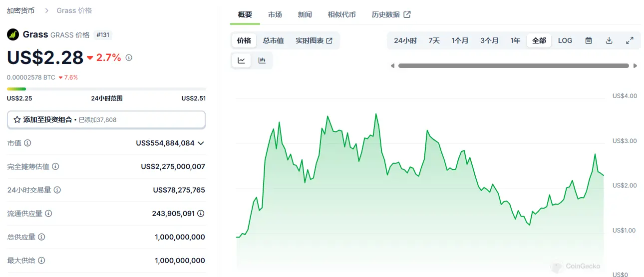Expand the 市值 dropdown chevron

[201, 143]
